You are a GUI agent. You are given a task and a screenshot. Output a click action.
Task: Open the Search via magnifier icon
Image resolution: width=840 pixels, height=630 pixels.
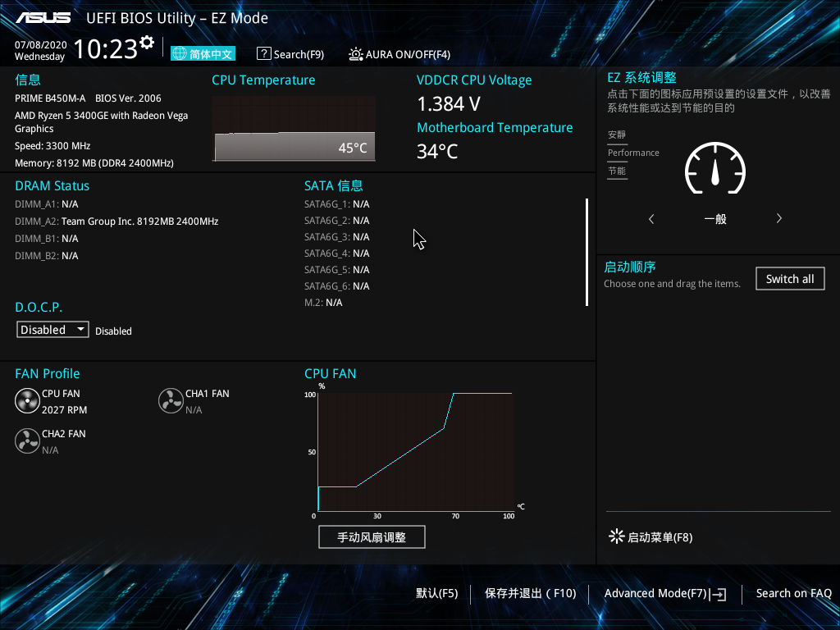262,53
